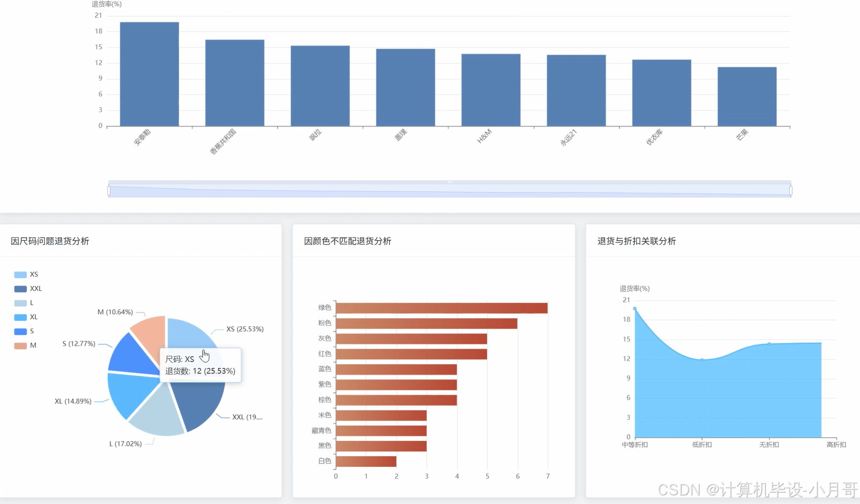Select the 安泰勒 bar in the return rate chart
This screenshot has height=504, width=860.
[149, 74]
